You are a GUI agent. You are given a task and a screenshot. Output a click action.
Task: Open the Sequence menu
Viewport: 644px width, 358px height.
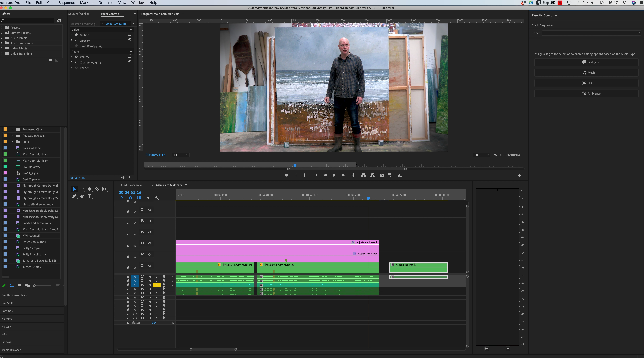[67, 2]
